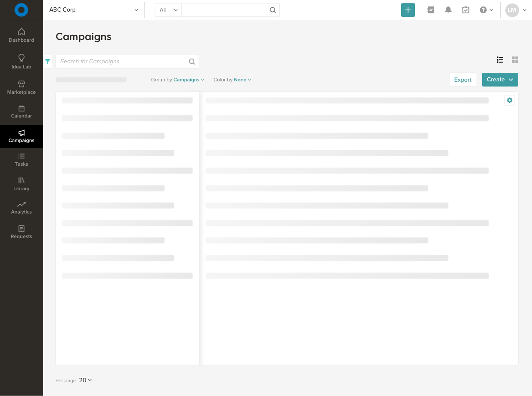
Task: Click the Create button
Action: point(500,80)
